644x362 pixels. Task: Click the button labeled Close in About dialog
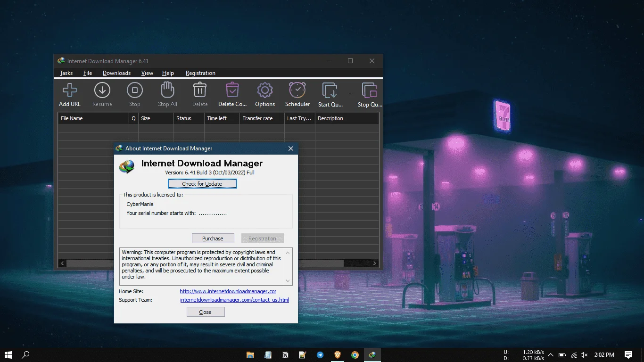click(206, 312)
